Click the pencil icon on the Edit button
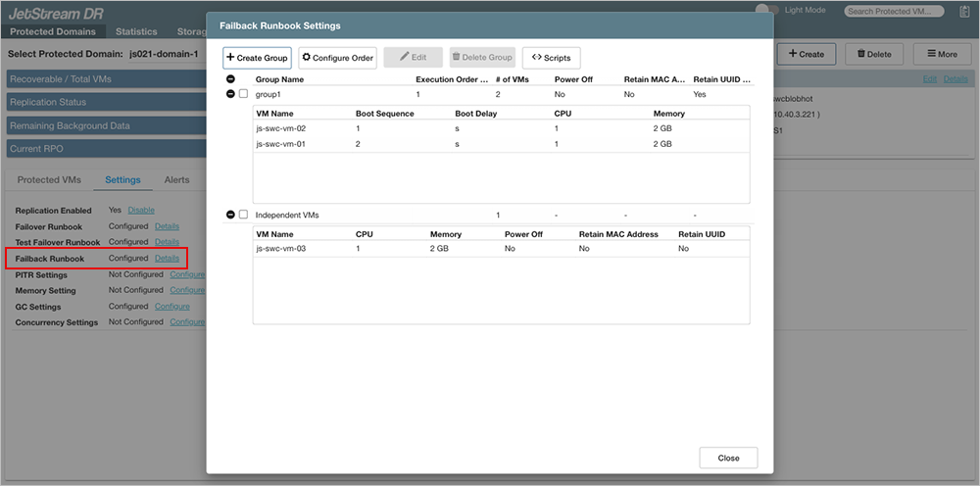Viewport: 980px width, 486px height. coord(403,58)
